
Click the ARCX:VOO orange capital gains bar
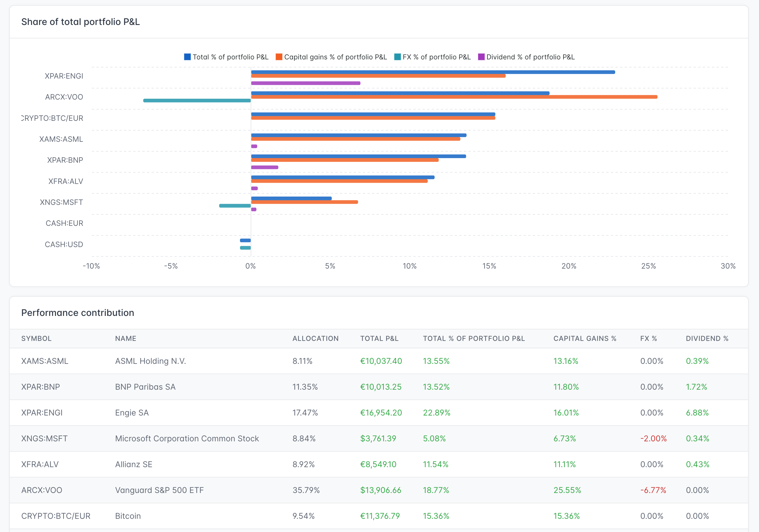tap(454, 97)
